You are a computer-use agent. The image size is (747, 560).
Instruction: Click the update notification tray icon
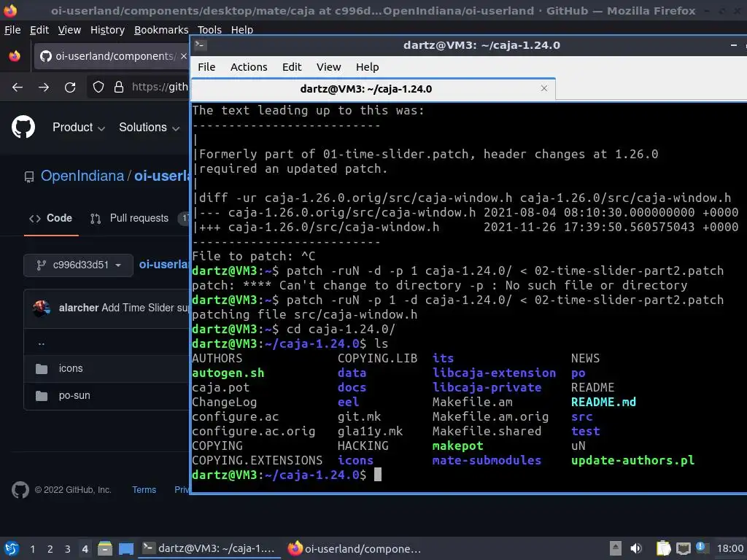pos(701,547)
